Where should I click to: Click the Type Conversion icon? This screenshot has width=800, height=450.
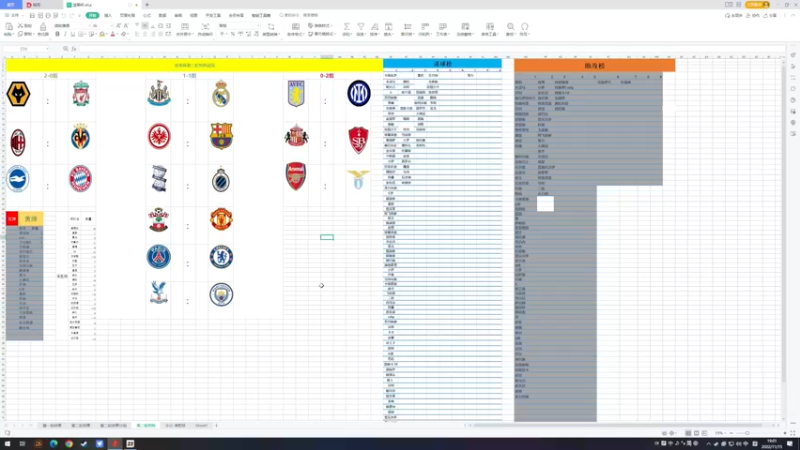click(x=271, y=27)
